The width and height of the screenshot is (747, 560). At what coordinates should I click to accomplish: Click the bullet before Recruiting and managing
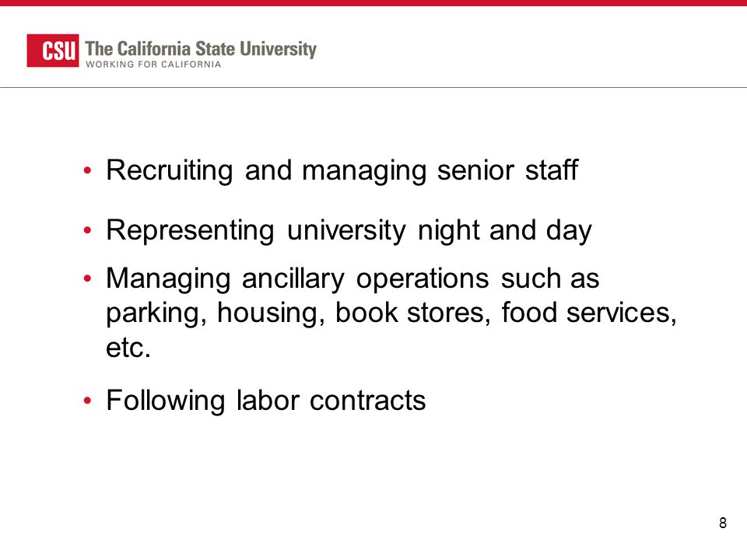[87, 170]
